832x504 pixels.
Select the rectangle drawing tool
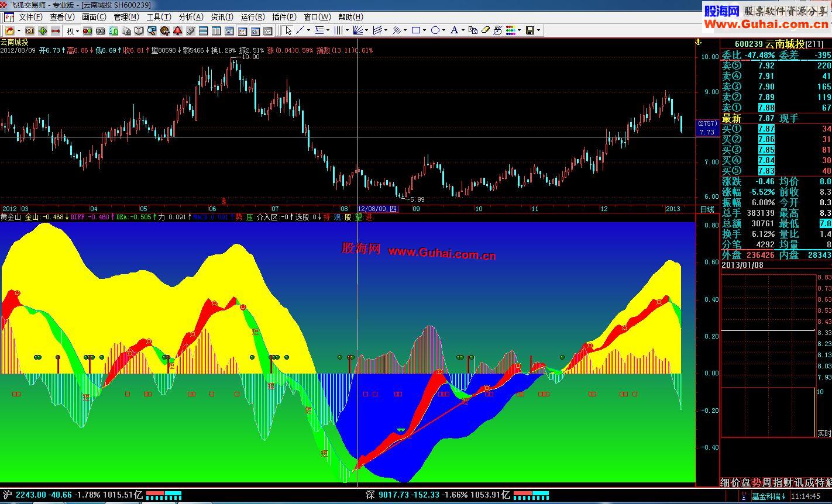click(x=416, y=30)
